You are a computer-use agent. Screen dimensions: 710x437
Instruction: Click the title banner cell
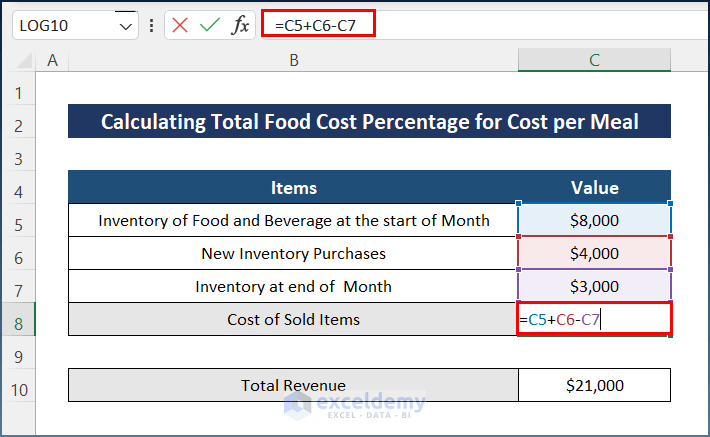(x=369, y=122)
